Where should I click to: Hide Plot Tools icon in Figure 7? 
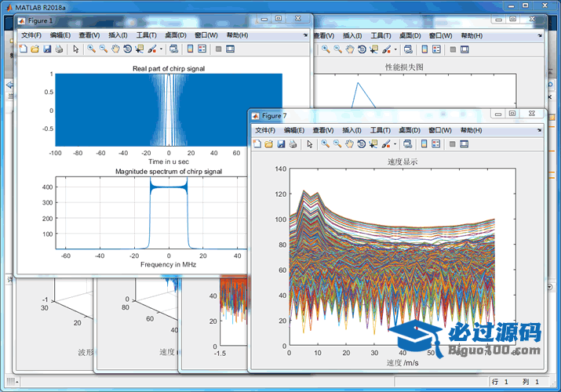pyautogui.click(x=453, y=144)
